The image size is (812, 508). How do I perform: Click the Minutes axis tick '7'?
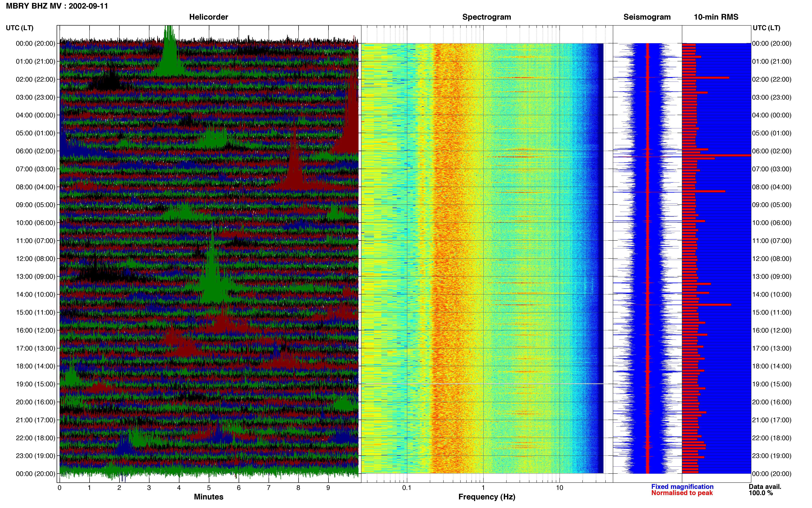pyautogui.click(x=269, y=488)
